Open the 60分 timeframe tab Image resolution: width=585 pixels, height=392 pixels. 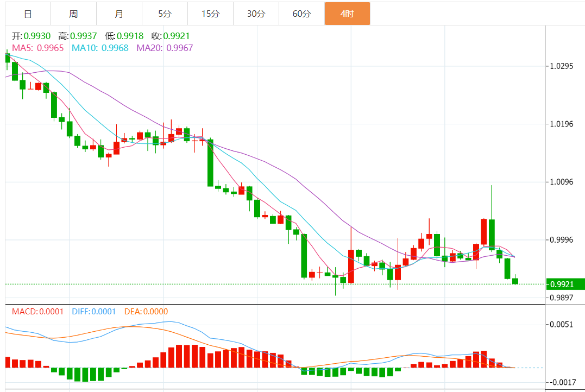pyautogui.click(x=301, y=14)
